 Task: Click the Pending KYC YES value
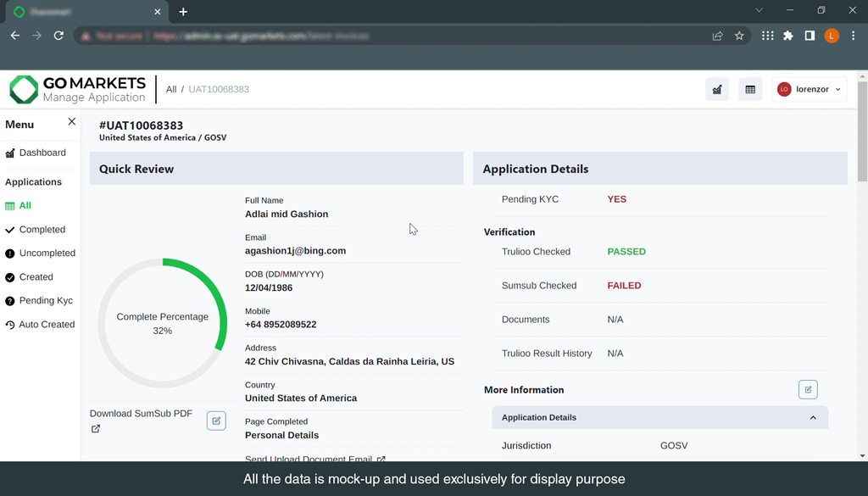pyautogui.click(x=617, y=199)
